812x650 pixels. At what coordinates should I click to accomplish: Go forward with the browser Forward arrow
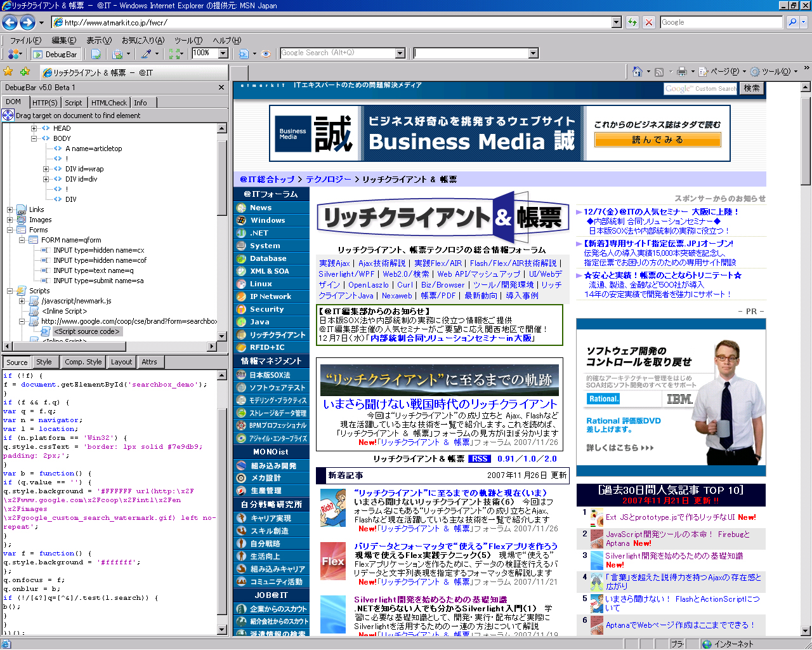[27, 22]
